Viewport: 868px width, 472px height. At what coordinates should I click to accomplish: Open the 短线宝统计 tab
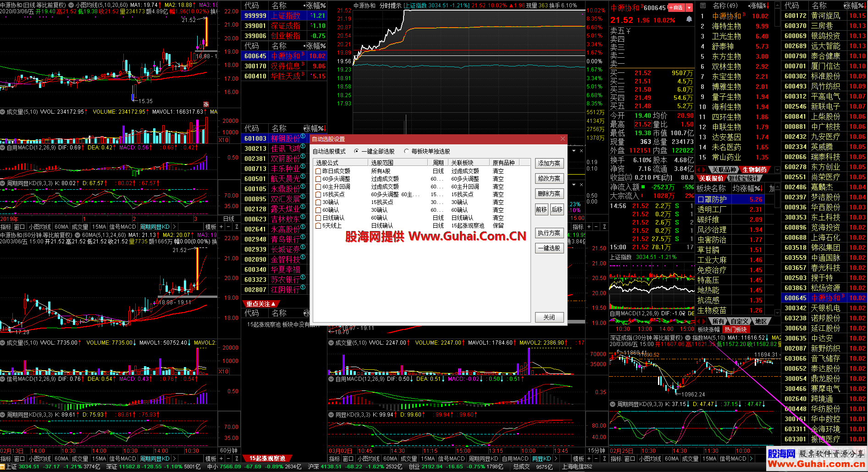click(744, 178)
